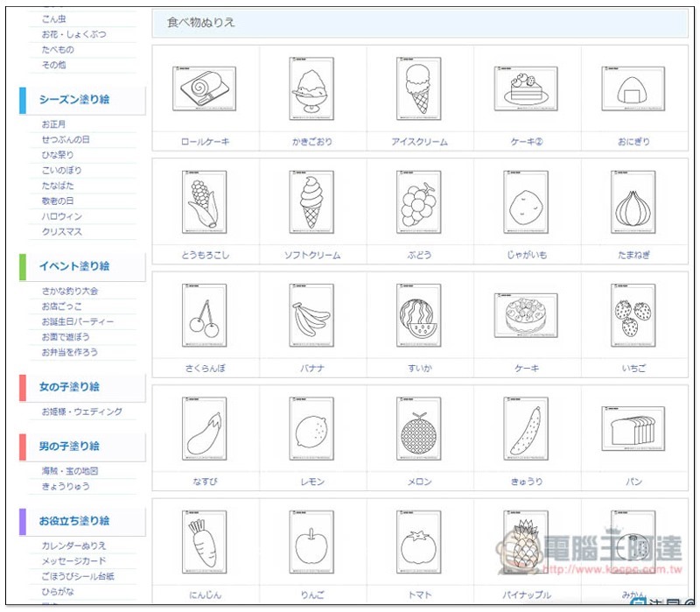700x612 pixels.
Task: Click the corn (とうもろこし) coloring image
Action: point(205,201)
